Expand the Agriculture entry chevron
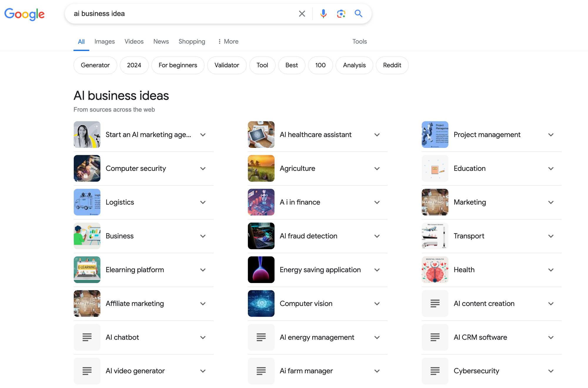 tap(377, 168)
